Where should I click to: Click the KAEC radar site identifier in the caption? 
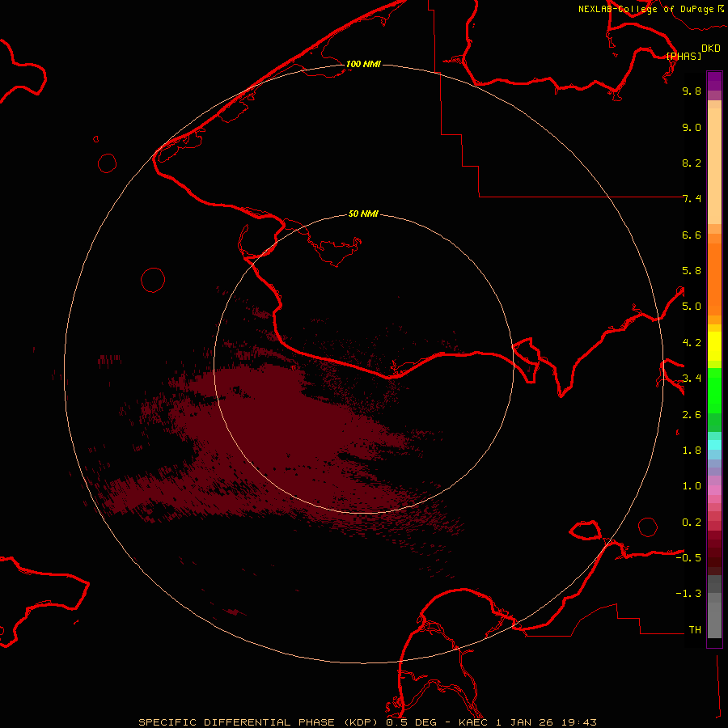click(x=474, y=722)
